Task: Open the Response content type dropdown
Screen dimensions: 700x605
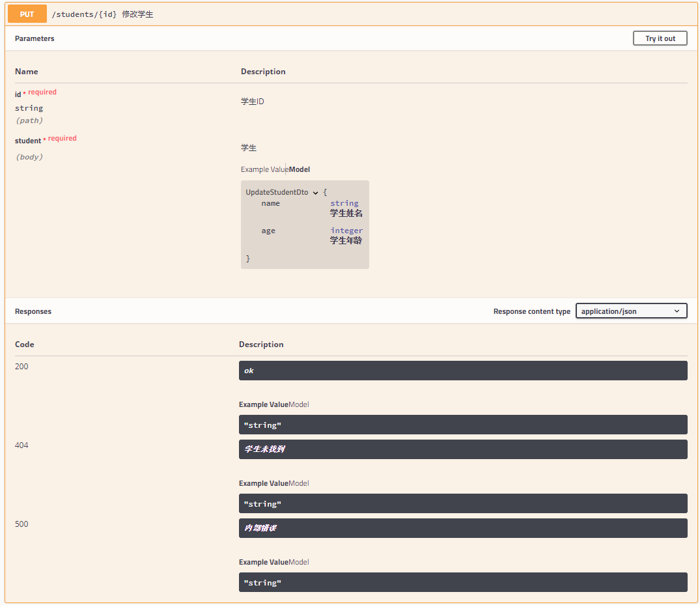Action: 631,311
